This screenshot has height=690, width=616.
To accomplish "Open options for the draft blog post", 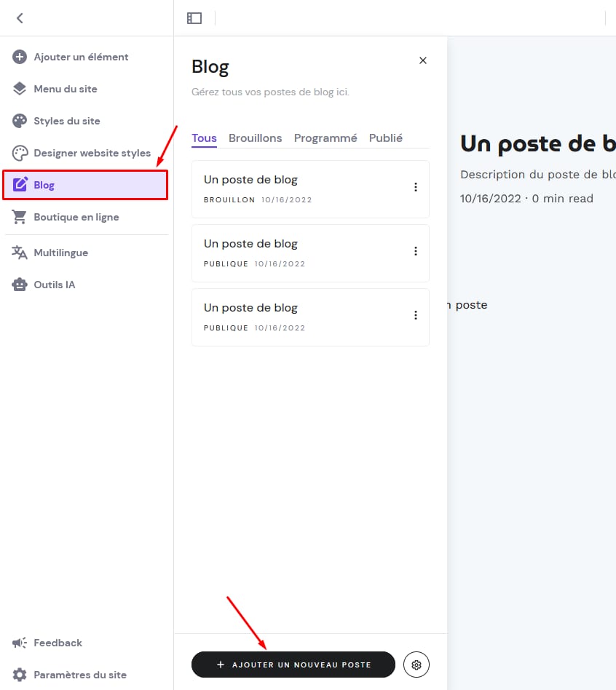I will click(416, 187).
